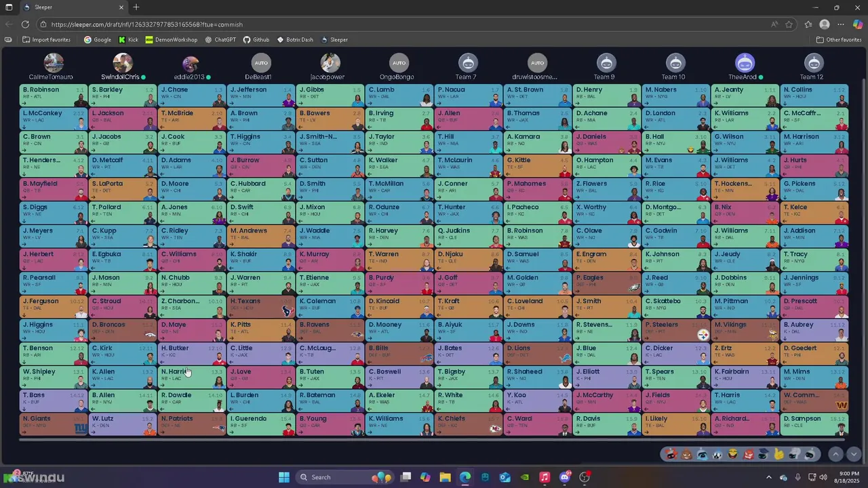This screenshot has width=868, height=488.
Task: Open the B. Robinson pick card
Action: coord(53,95)
